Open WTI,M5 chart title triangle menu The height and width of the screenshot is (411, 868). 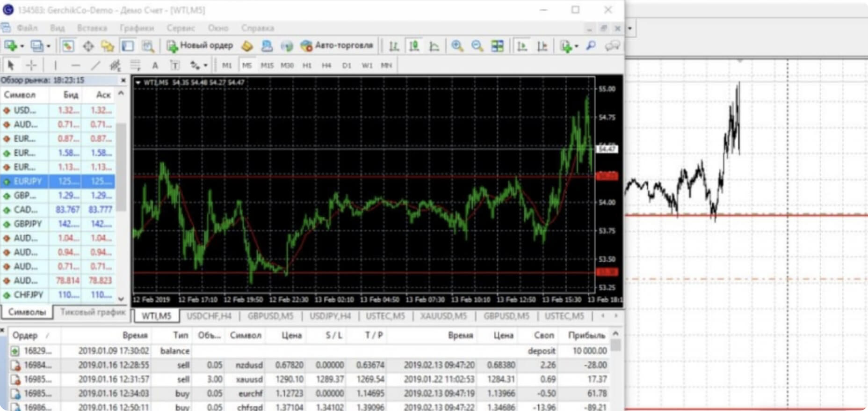point(138,82)
